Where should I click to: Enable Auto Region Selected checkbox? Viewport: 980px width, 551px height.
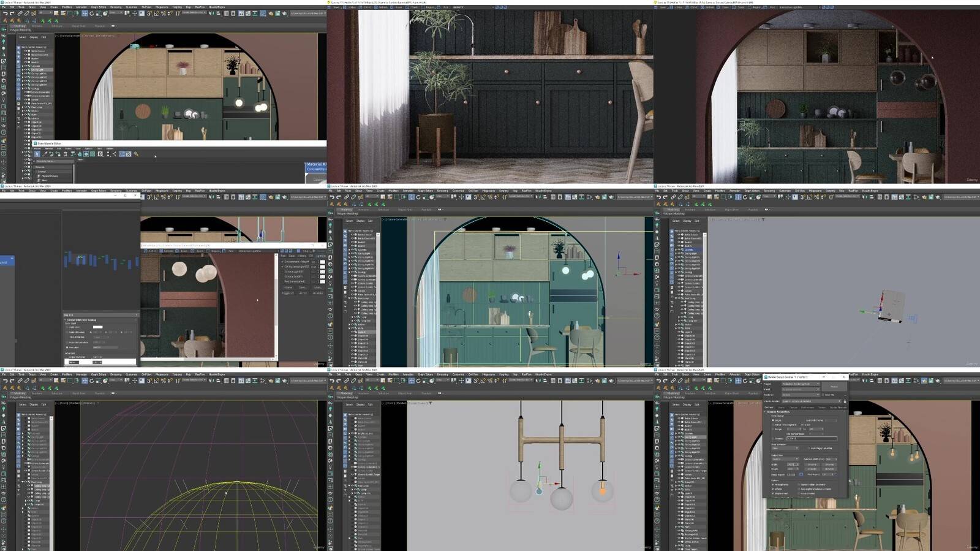(809, 448)
